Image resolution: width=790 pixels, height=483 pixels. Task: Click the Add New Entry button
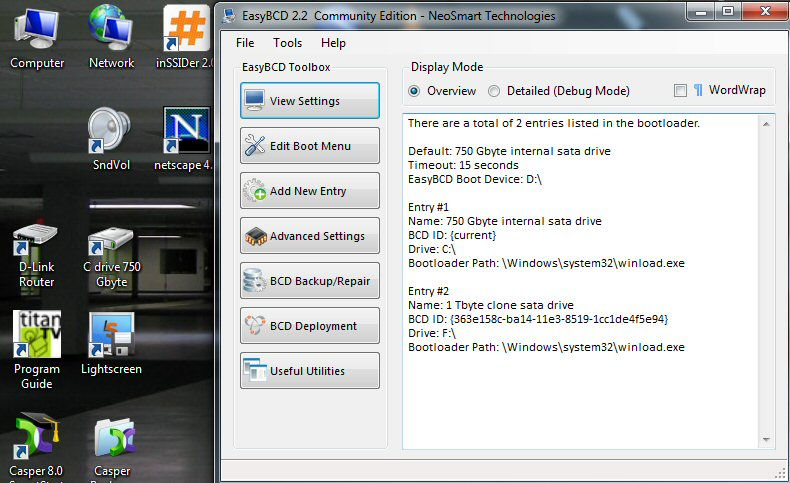[310, 190]
